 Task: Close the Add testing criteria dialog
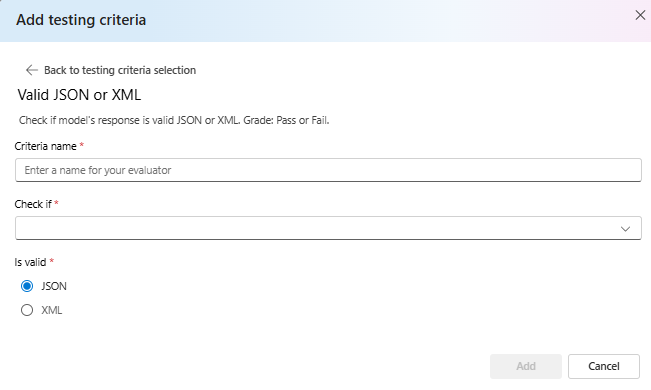coord(640,15)
